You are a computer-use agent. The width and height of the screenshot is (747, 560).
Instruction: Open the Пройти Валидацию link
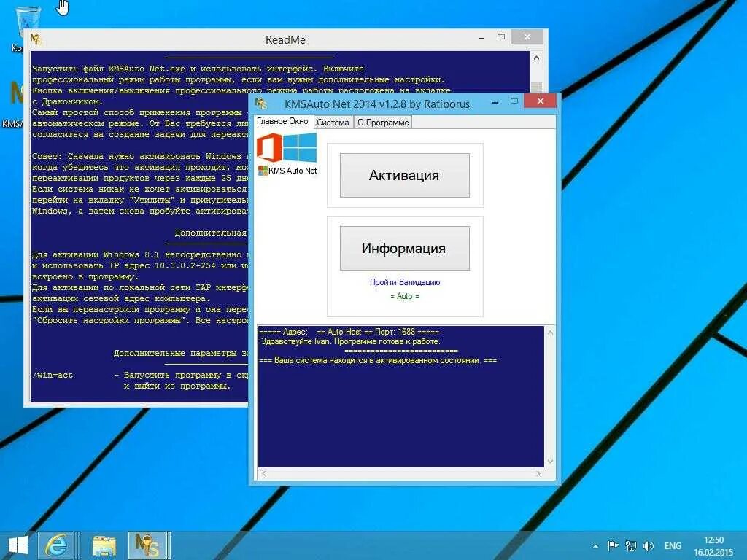pyautogui.click(x=405, y=282)
